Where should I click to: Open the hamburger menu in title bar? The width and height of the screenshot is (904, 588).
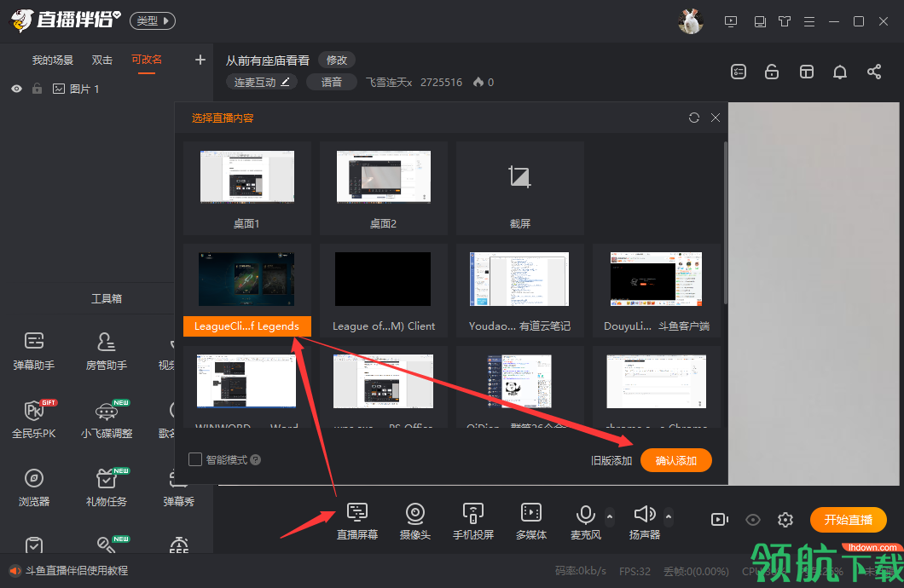(x=809, y=22)
